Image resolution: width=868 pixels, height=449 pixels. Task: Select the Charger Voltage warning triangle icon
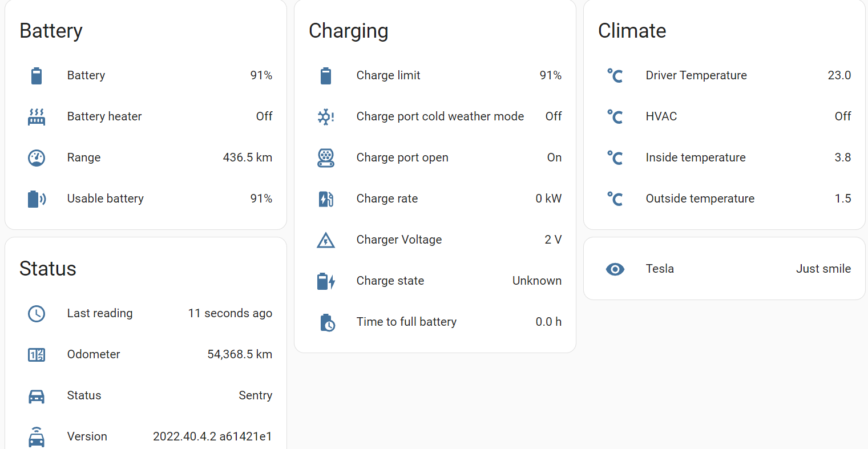click(326, 240)
